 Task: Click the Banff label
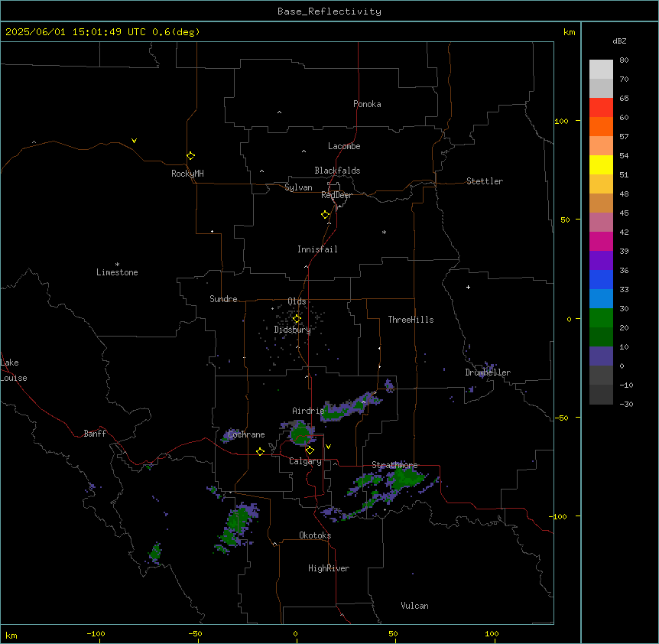tap(95, 434)
